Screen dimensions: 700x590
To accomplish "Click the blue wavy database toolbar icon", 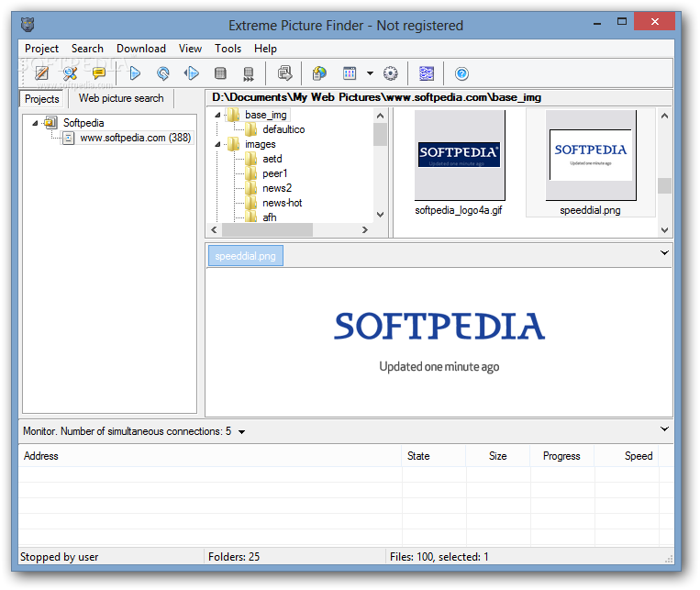I will [427, 73].
